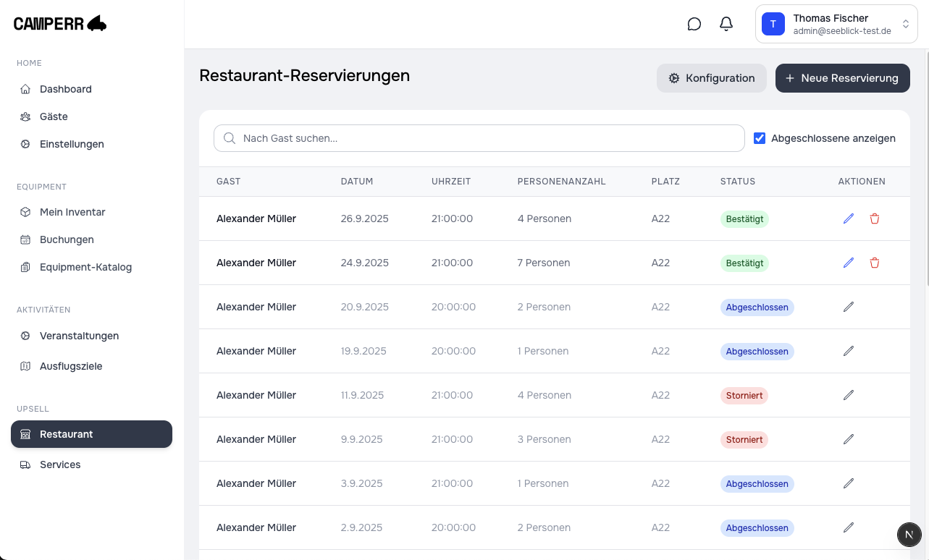The image size is (929, 560).
Task: Open the chat messages icon
Action: click(x=694, y=25)
